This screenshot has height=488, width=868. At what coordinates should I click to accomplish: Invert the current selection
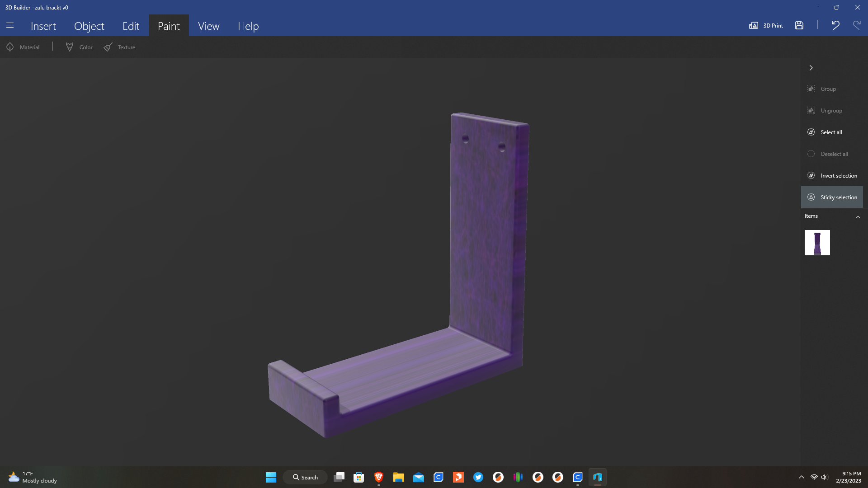(832, 176)
